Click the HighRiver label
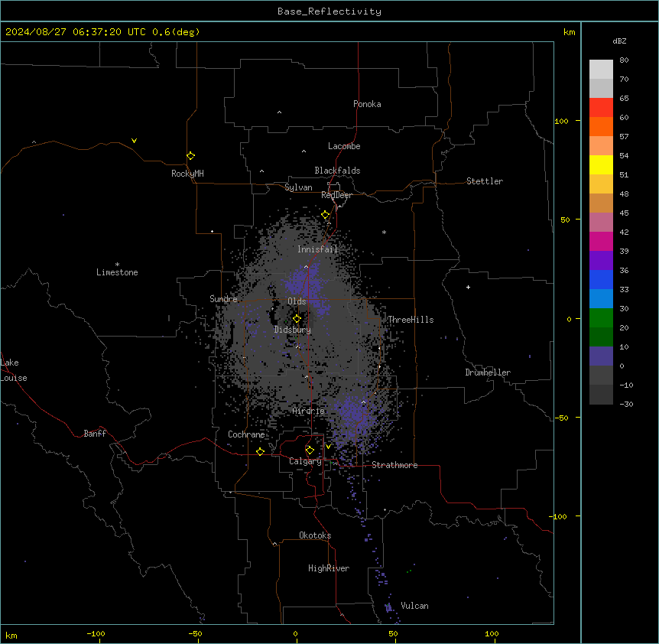Screen dimensions: 659x644 [329, 568]
